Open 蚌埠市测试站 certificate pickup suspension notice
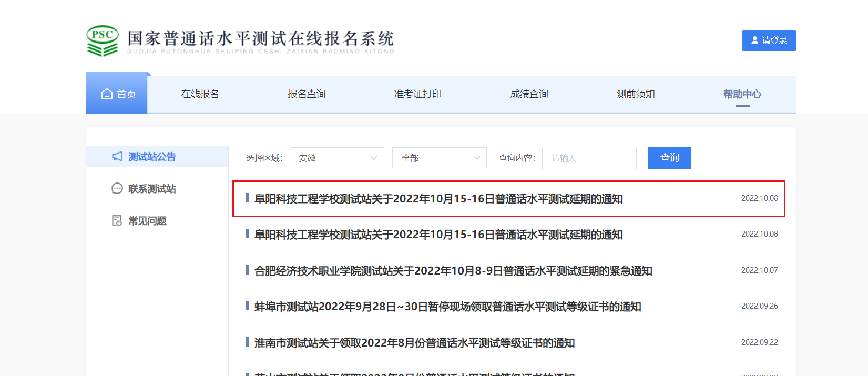 pyautogui.click(x=447, y=307)
